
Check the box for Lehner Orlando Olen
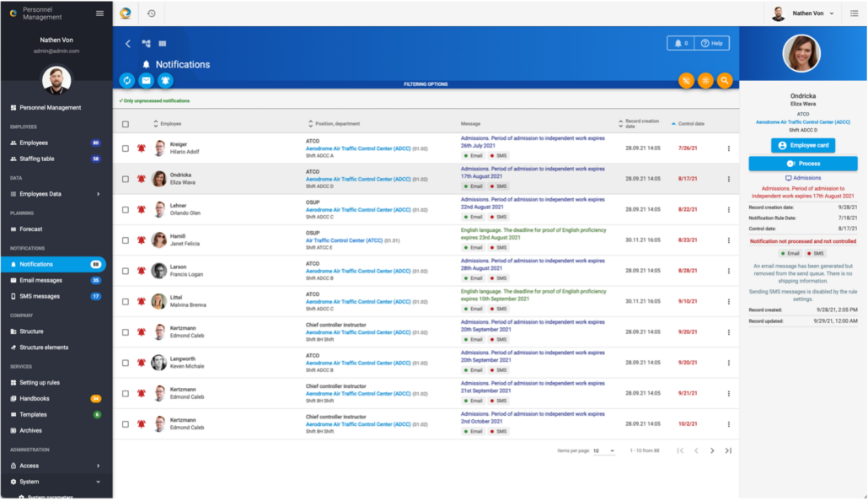[x=126, y=209]
